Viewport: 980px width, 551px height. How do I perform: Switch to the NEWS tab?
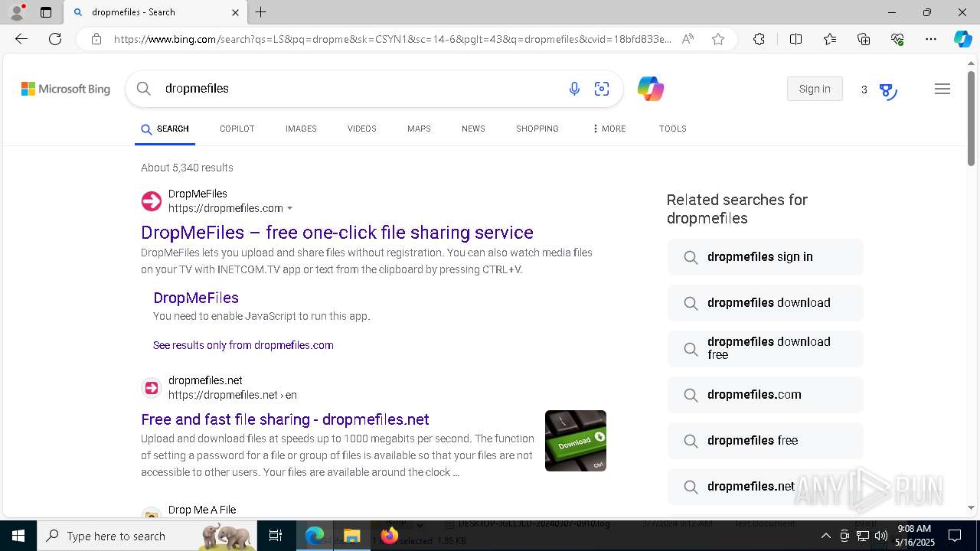pyautogui.click(x=473, y=129)
